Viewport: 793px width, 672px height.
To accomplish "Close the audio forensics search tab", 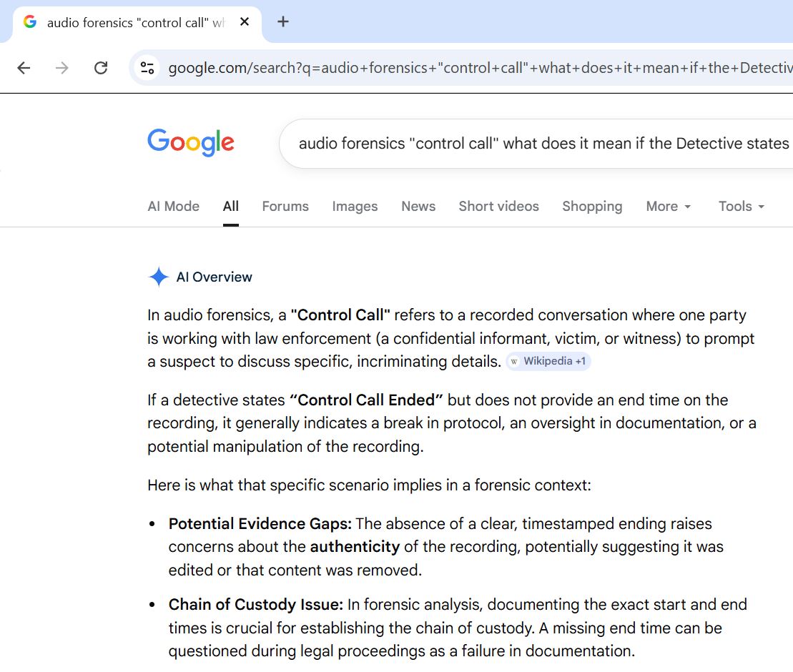I will (x=245, y=22).
